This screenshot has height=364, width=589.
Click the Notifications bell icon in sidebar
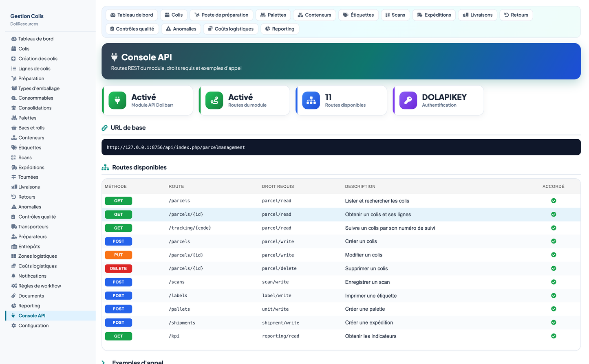[x=14, y=276]
